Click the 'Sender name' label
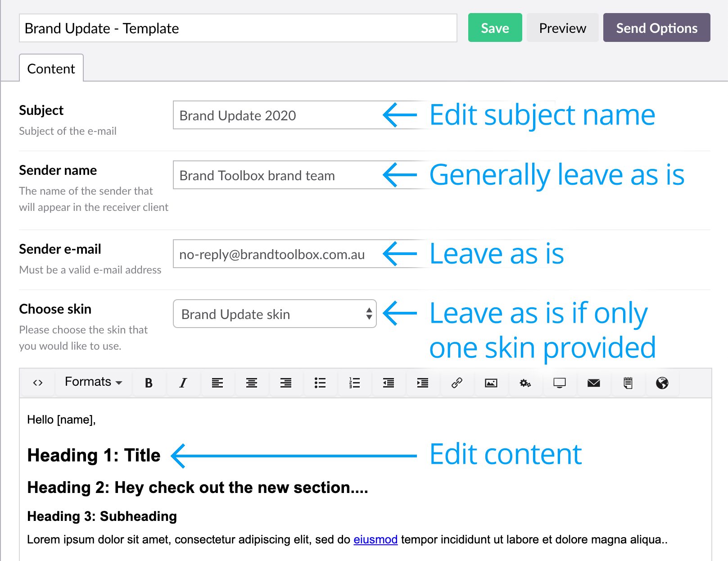 coord(58,170)
